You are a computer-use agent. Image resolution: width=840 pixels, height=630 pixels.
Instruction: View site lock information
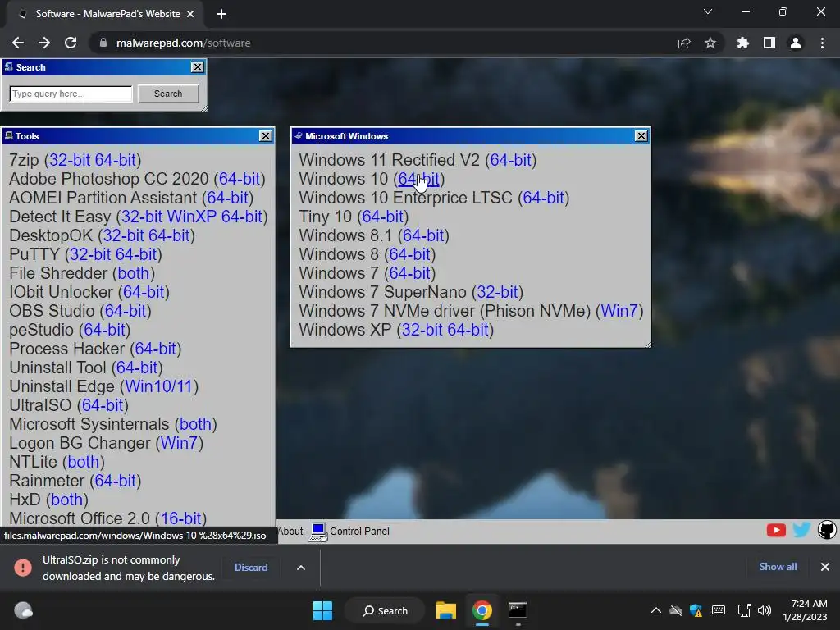(103, 43)
